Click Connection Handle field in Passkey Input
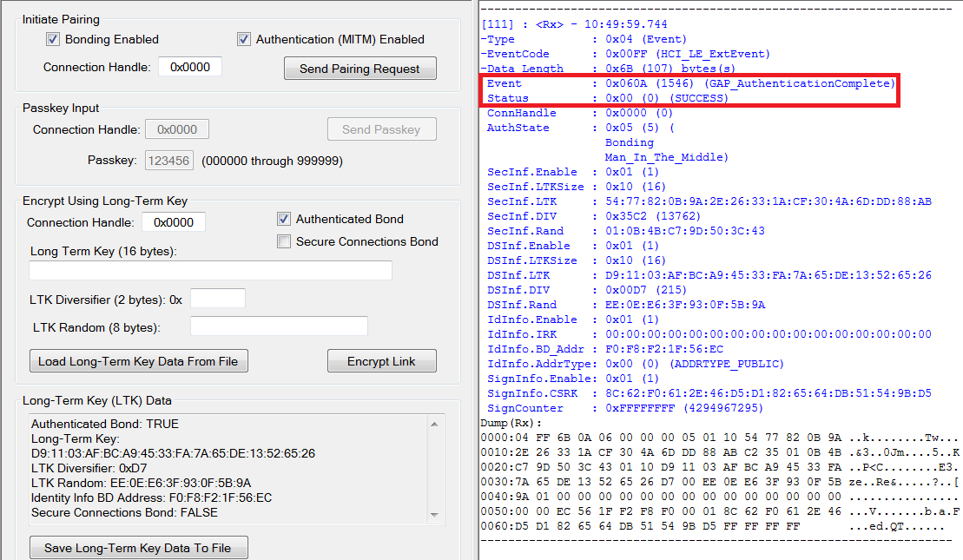Viewport: 963px width, 560px height. 177,129
